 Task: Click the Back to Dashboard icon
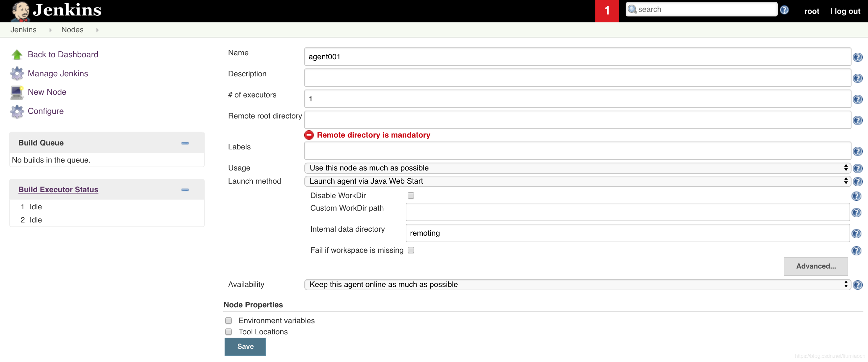point(16,54)
